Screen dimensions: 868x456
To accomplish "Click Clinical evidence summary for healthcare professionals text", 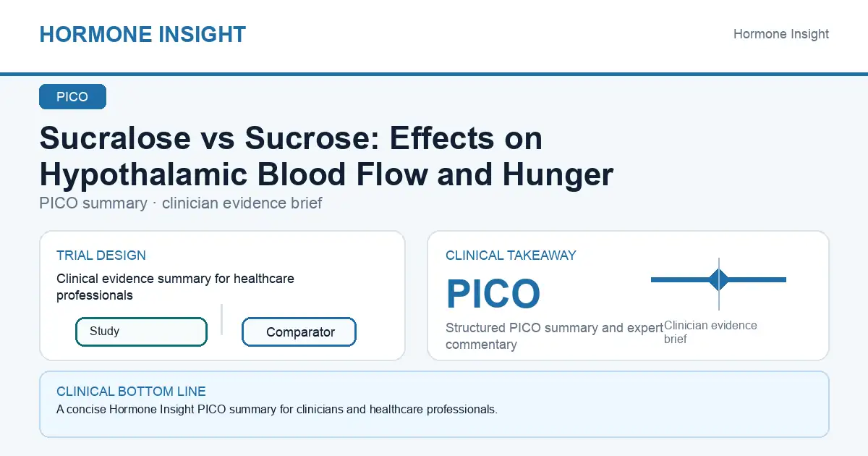I will pyautogui.click(x=175, y=287).
